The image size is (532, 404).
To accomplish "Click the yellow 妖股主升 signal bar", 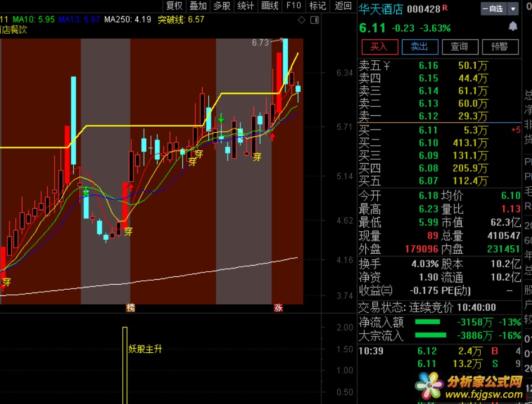I will (x=125, y=365).
